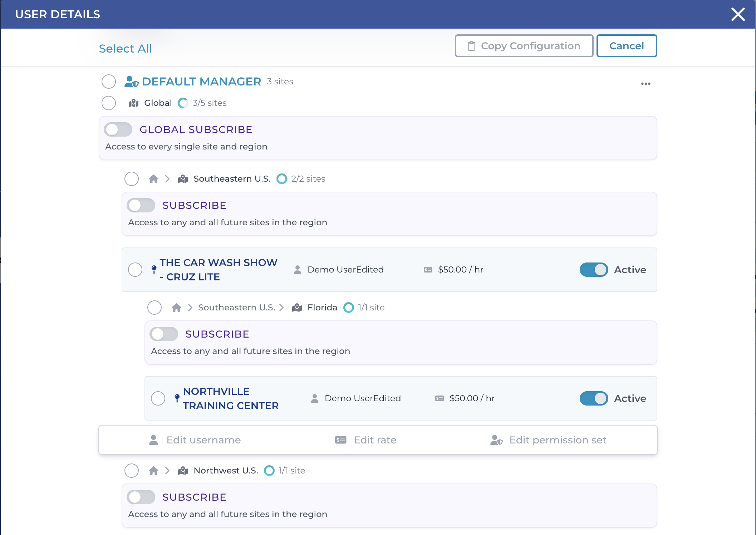
Task: Turn on SUBSCRIBE for Northwest U.S. region
Action: click(141, 497)
